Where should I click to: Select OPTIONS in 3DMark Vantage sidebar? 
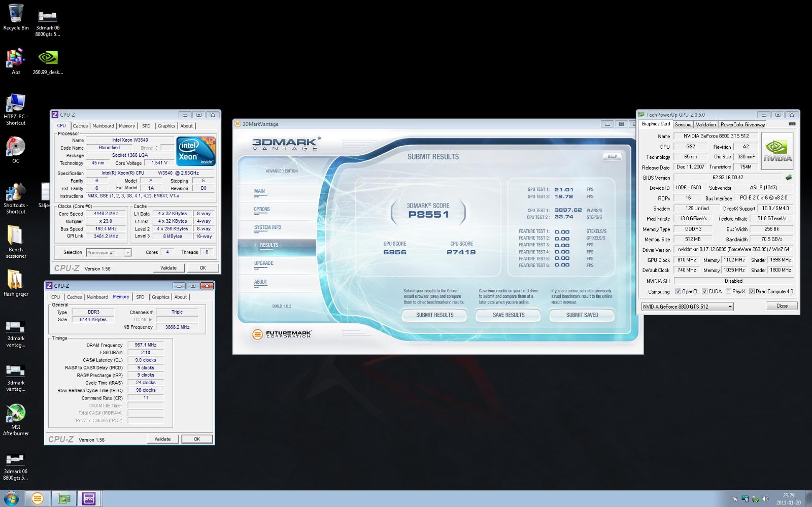(x=262, y=209)
